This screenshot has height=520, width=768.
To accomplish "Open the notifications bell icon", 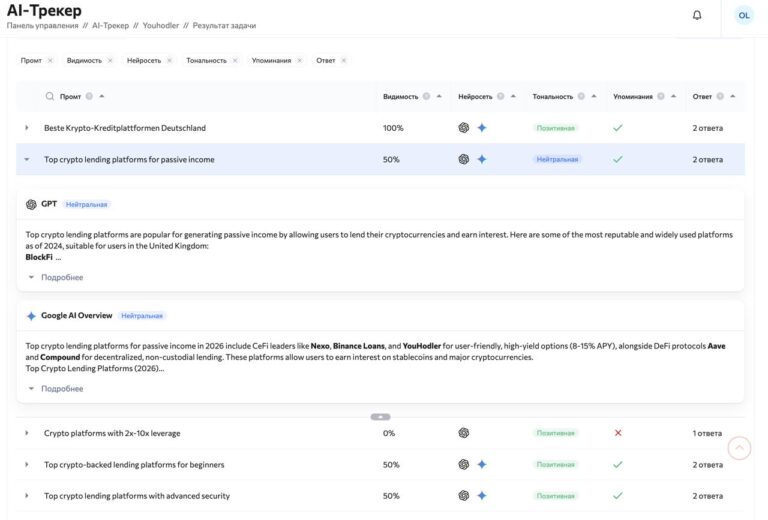I will pos(697,15).
